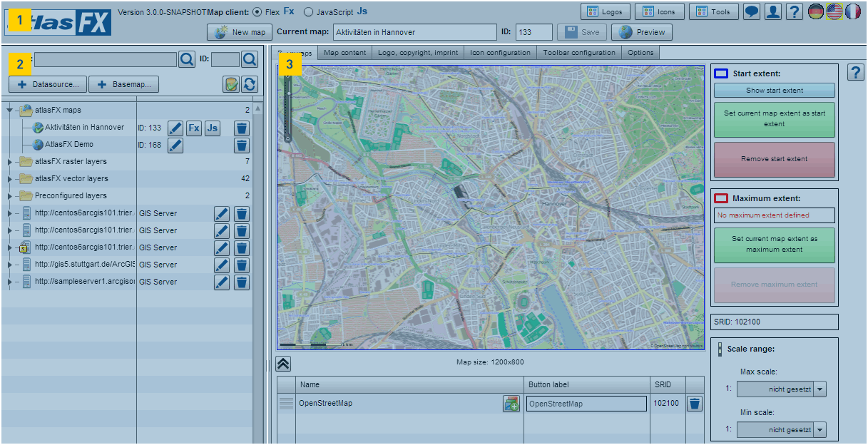Select AtlasFX Demo in the tree
The image size is (868, 445).
pos(69,145)
